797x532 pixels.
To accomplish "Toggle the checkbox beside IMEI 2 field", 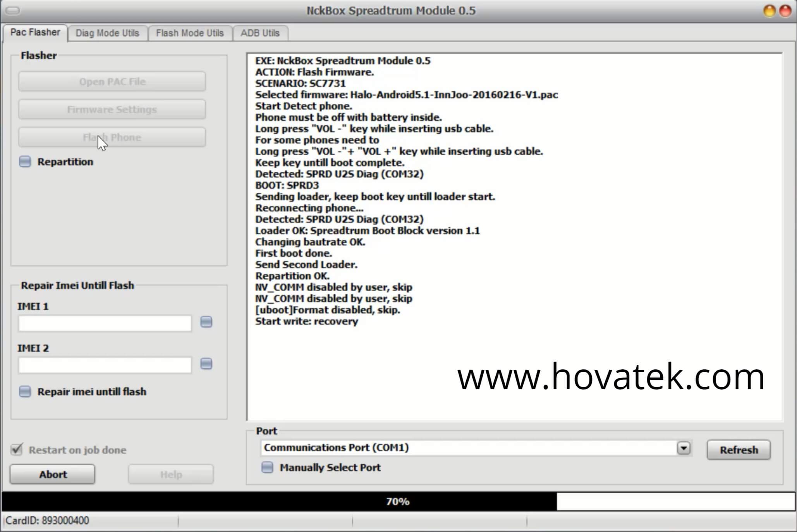I will click(x=206, y=364).
